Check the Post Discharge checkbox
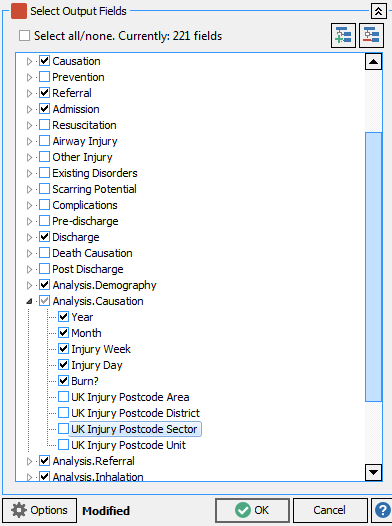This screenshot has width=392, height=526. [45, 269]
